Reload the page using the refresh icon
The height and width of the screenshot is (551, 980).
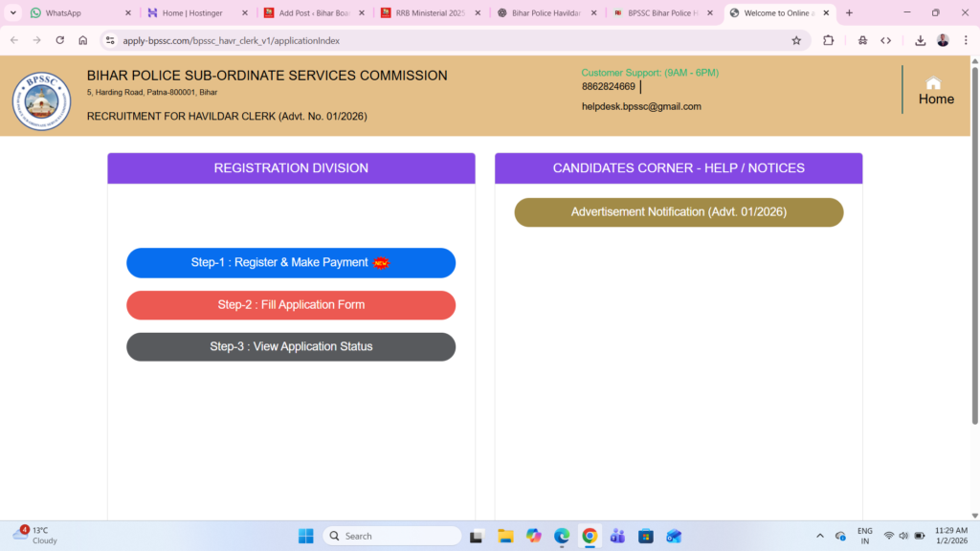point(59,40)
